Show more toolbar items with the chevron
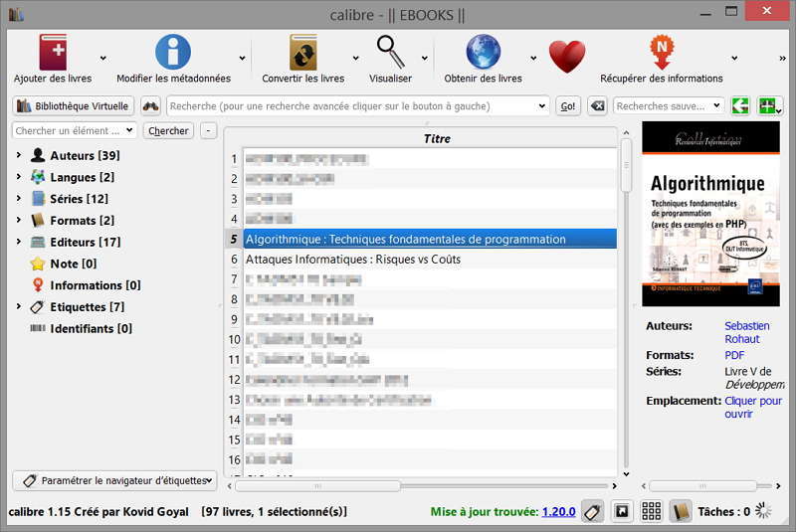The image size is (796, 532). [782, 59]
